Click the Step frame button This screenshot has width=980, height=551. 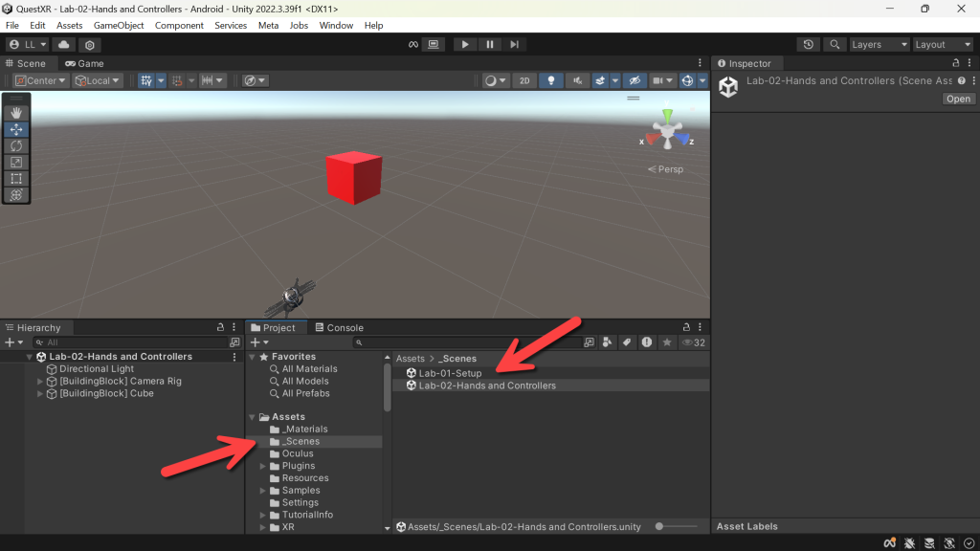click(514, 44)
